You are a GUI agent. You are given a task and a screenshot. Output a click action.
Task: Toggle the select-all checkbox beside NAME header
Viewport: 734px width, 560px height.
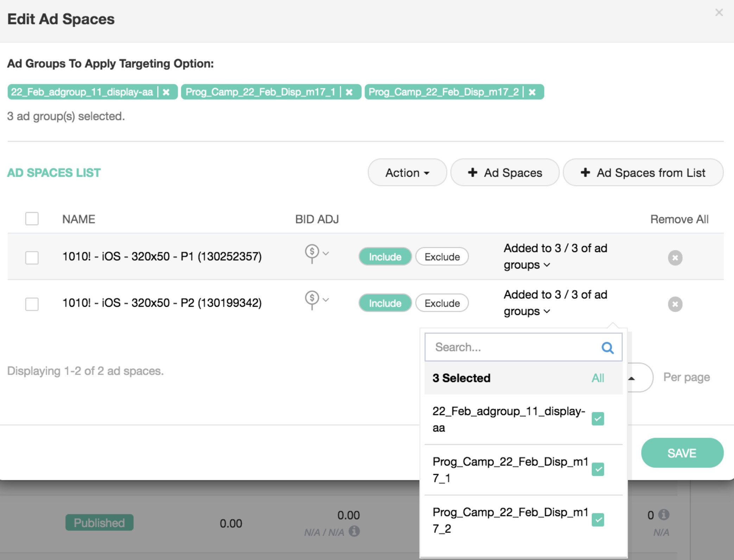point(32,219)
